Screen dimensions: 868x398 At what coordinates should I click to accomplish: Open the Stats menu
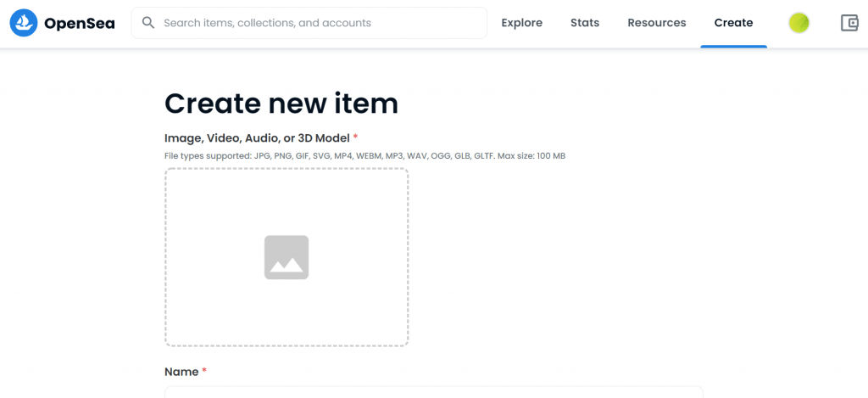pos(585,23)
